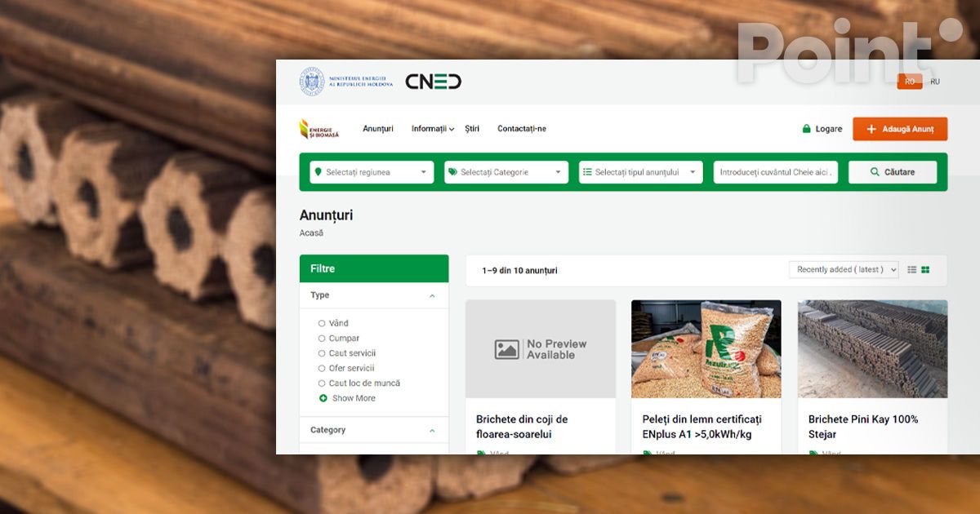Open the Selectați regiunea dropdown

click(372, 172)
